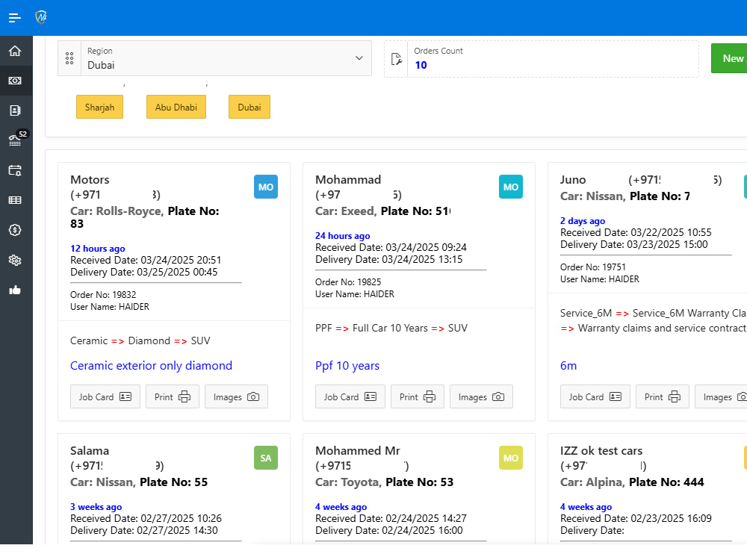Click '3 weeks ago' on Salama card
This screenshot has width=747, height=560.
[x=96, y=507]
